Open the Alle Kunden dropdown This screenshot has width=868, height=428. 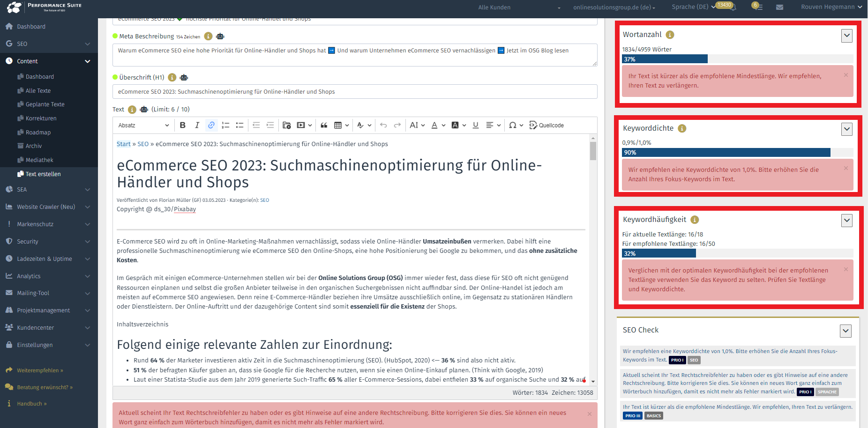[x=519, y=7]
